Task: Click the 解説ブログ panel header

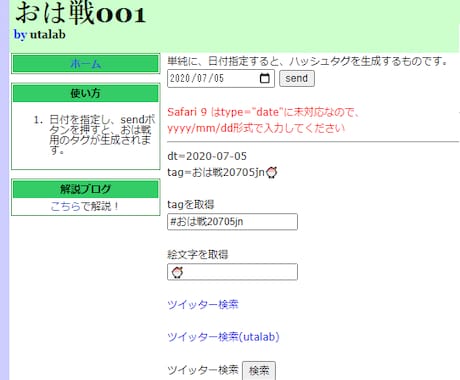Action: [x=86, y=189]
